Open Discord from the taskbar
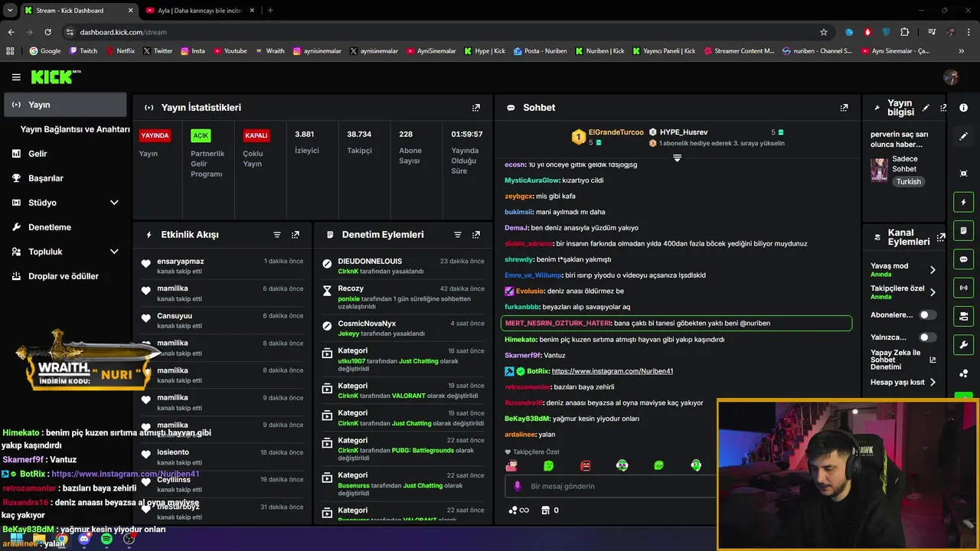Viewport: 980px width, 551px height. (84, 539)
